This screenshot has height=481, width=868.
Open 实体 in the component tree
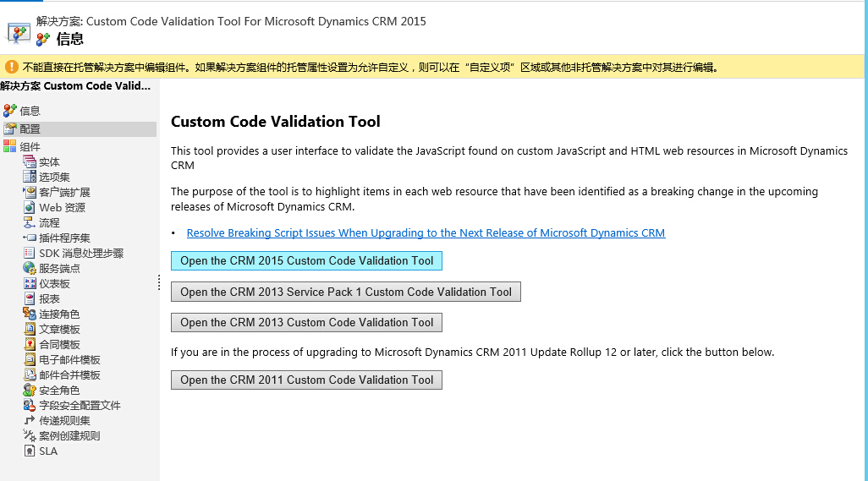coord(49,162)
